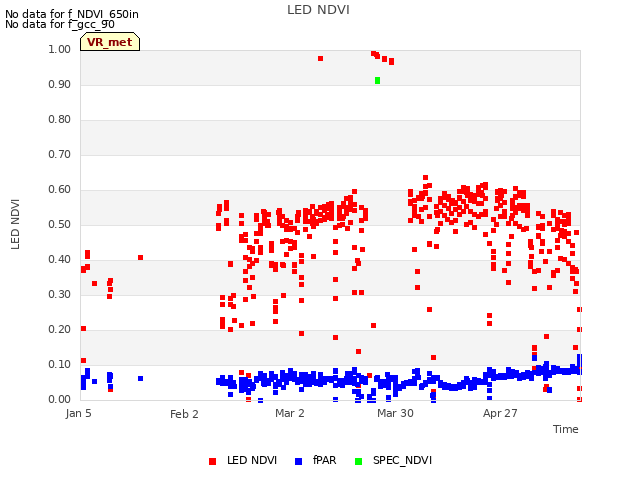
Task: Click the green SPEC_NDVI legend swatch
Action: pos(358,462)
